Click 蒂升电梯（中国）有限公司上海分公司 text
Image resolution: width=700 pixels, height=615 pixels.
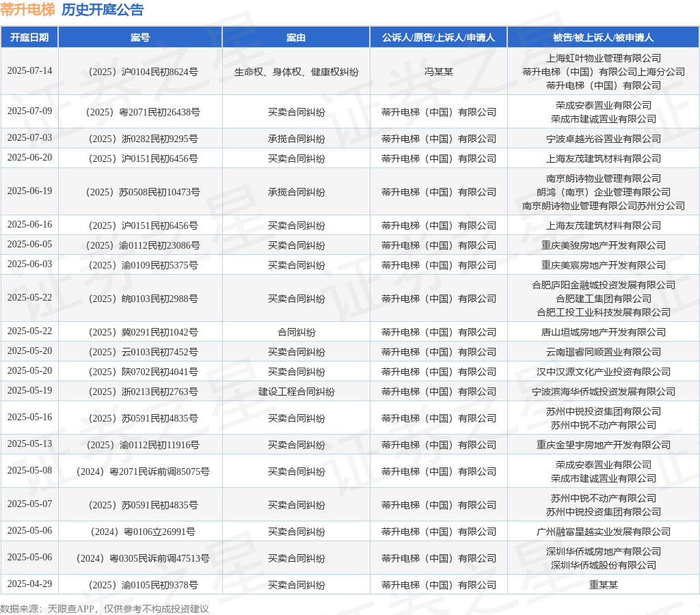[x=604, y=72]
